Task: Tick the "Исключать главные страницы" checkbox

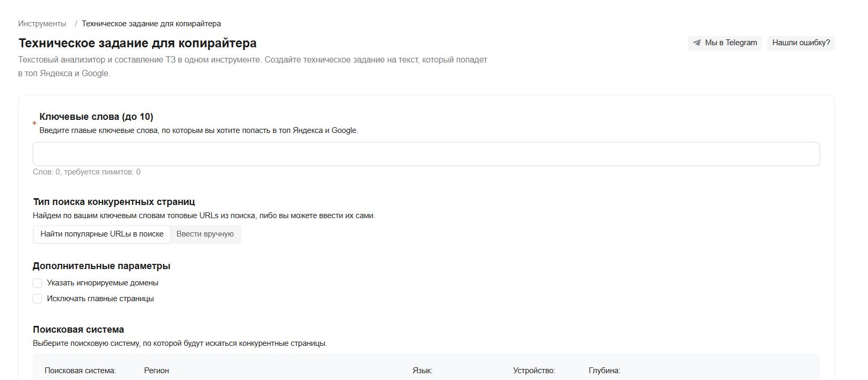Action: [x=37, y=299]
